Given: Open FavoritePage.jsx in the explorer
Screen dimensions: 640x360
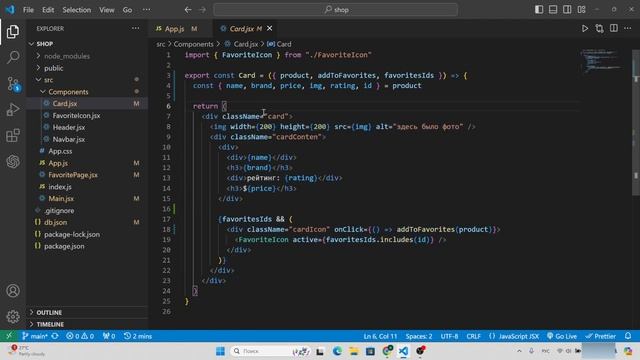Looking at the screenshot, I should tap(73, 175).
